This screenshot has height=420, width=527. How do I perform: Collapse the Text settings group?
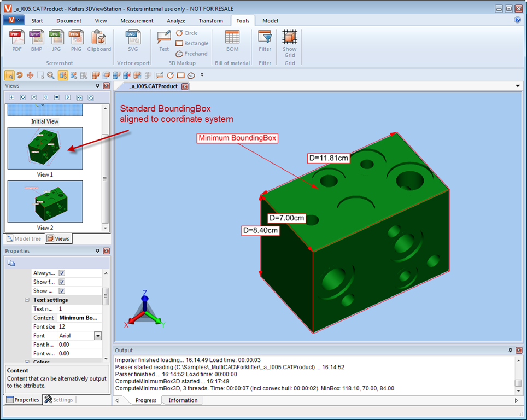(27, 300)
